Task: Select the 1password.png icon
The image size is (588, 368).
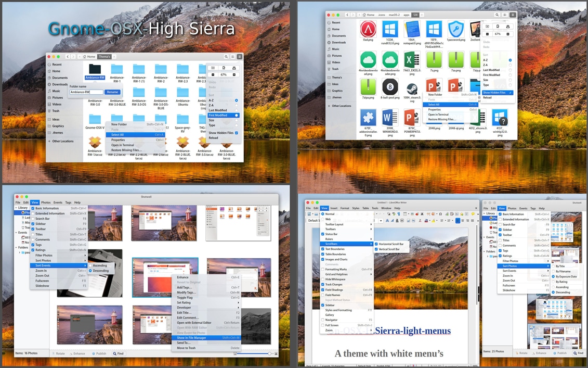Action: coord(456,29)
